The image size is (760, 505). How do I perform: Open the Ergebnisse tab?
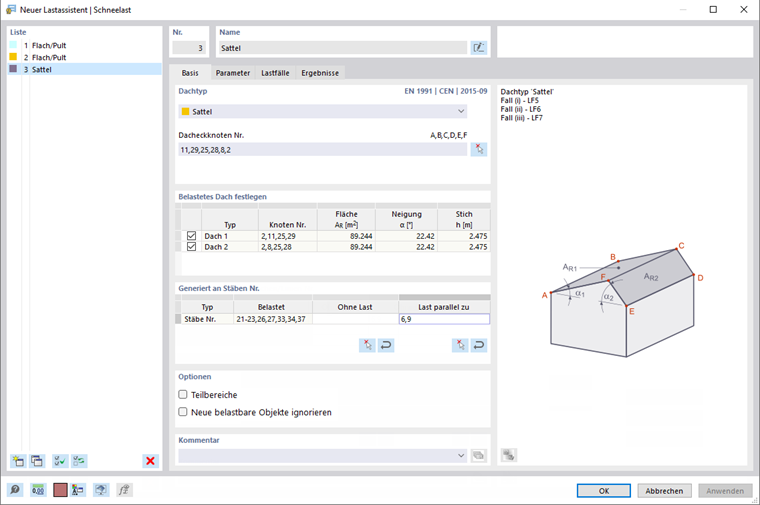click(320, 73)
